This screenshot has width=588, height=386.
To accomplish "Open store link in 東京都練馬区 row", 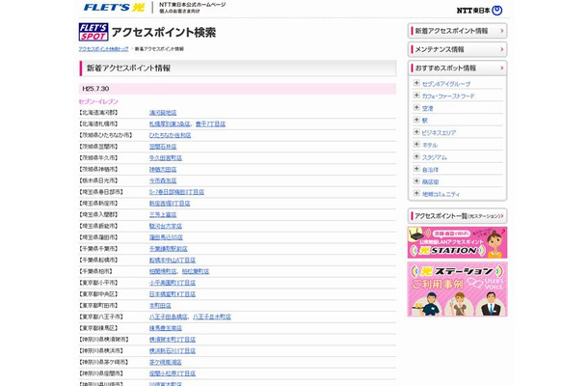I will coord(166,328).
